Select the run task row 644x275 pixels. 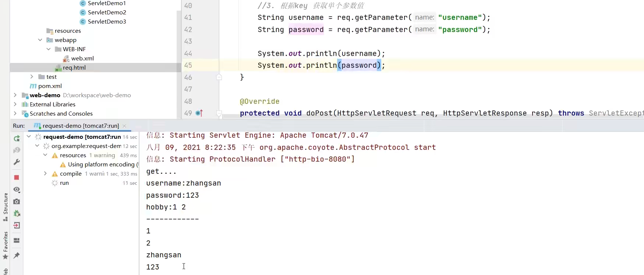64,183
